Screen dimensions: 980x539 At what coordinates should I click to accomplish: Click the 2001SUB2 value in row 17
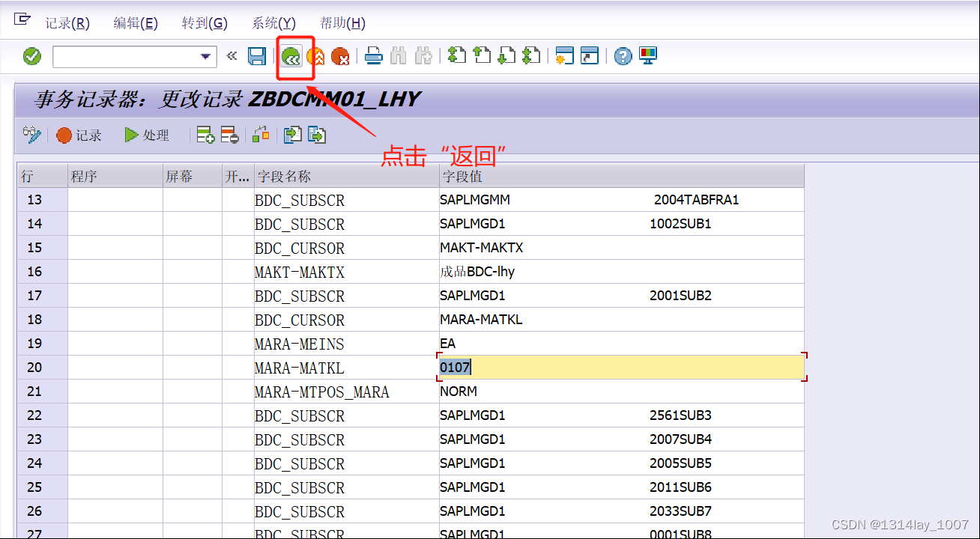[680, 296]
